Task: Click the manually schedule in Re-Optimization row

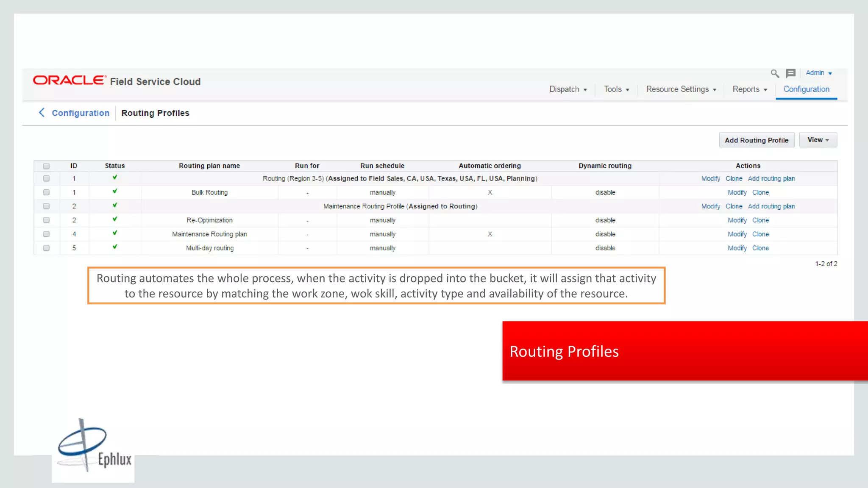Action: 382,220
